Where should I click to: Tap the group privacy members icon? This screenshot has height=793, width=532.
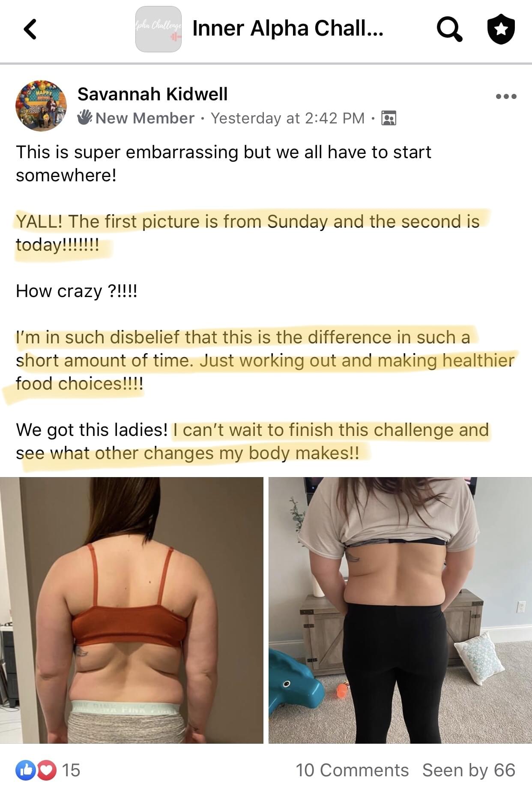389,118
